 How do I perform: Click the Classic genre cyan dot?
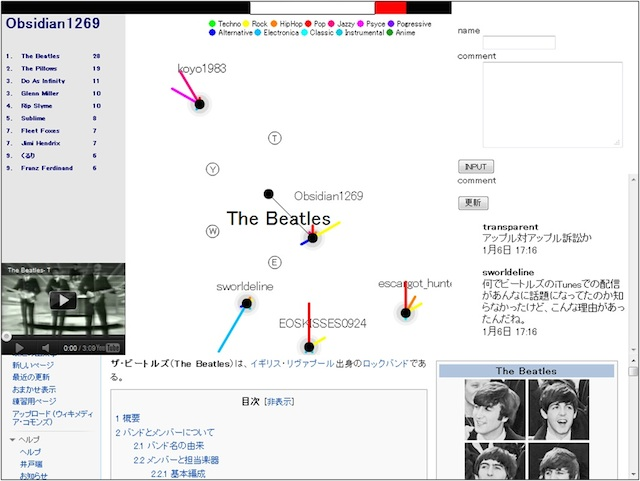click(x=304, y=32)
